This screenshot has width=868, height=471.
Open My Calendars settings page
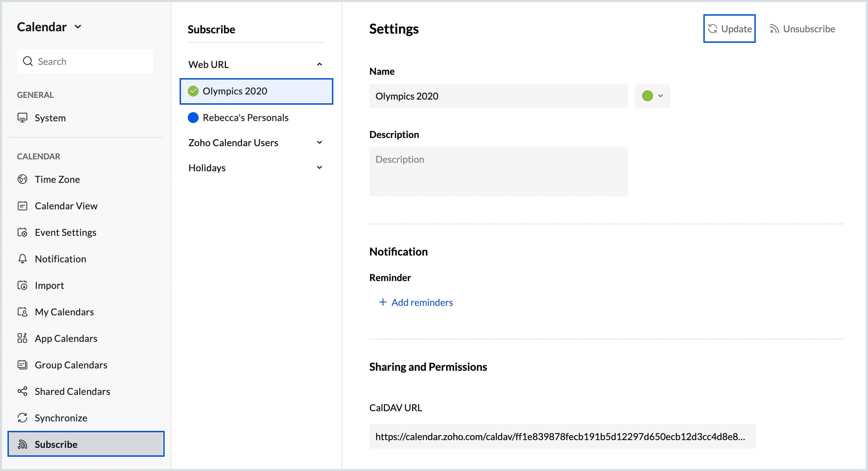point(64,312)
